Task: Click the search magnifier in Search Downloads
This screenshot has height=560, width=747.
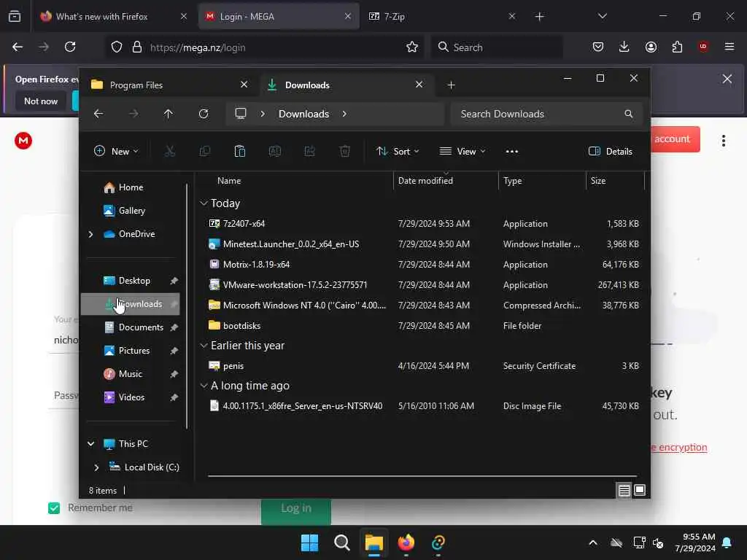Action: (629, 114)
